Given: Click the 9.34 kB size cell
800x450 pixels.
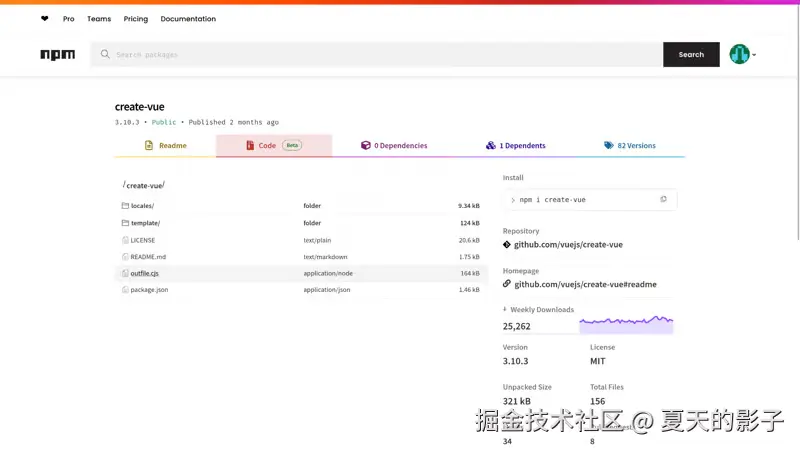Looking at the screenshot, I should tap(468, 206).
